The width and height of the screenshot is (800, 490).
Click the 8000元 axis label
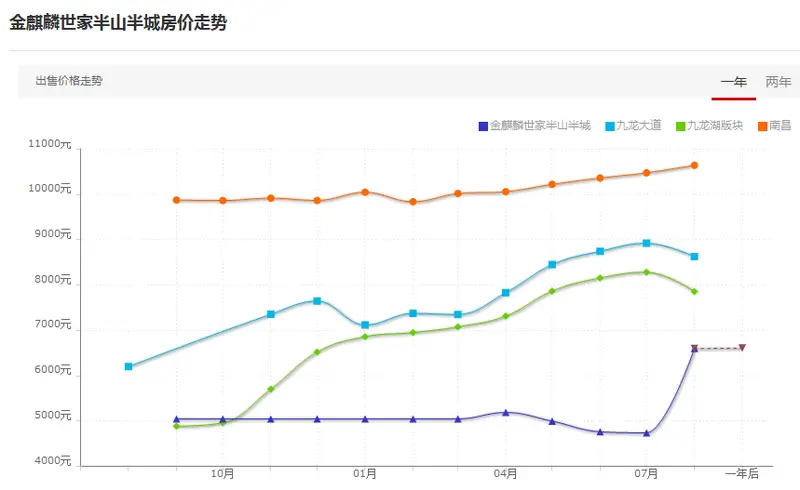tap(53, 279)
